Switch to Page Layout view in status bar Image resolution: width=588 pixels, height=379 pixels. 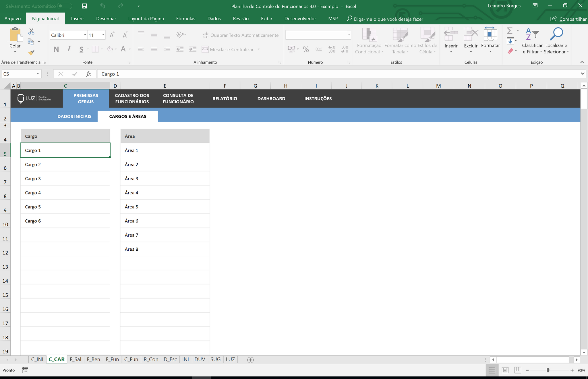(505, 370)
